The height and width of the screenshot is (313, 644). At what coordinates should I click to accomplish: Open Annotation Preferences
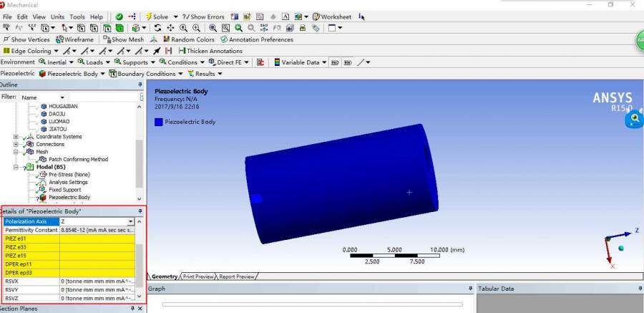pyautogui.click(x=257, y=39)
